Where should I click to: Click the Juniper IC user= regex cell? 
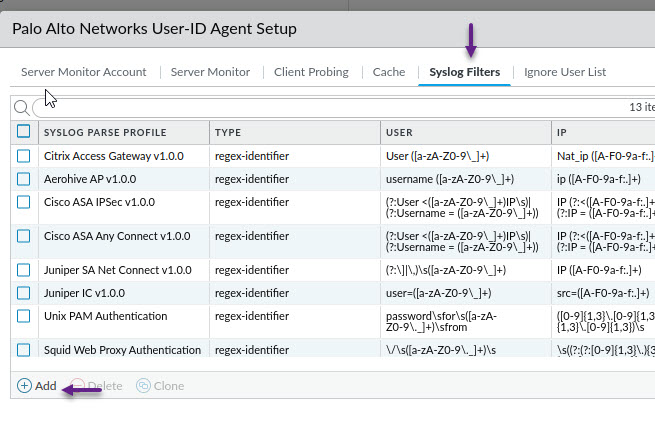(x=439, y=293)
